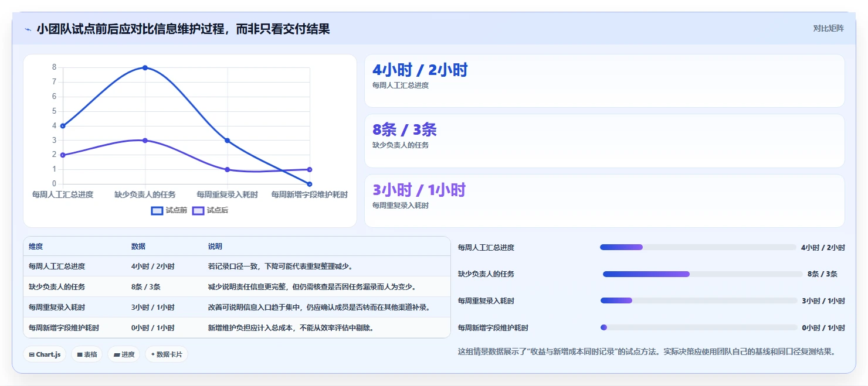Open the 4小时 / 2小时 stat card
This screenshot has height=386, width=868.
click(x=605, y=81)
